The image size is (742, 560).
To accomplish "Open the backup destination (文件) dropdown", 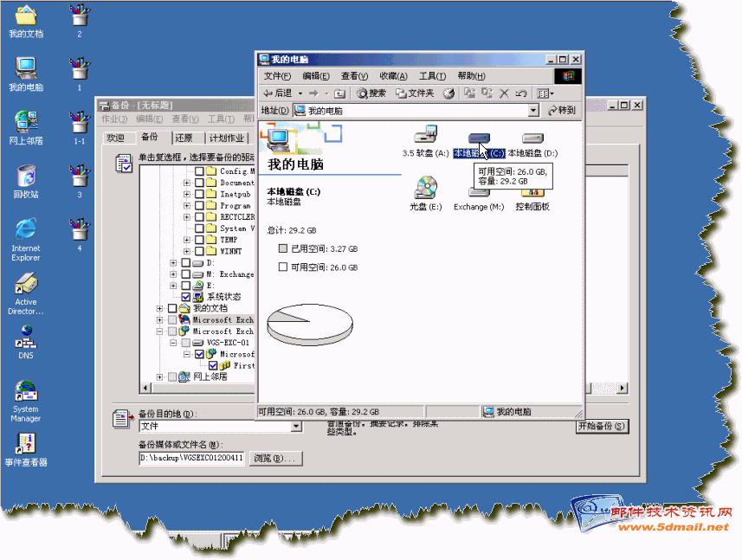I will pos(296,427).
